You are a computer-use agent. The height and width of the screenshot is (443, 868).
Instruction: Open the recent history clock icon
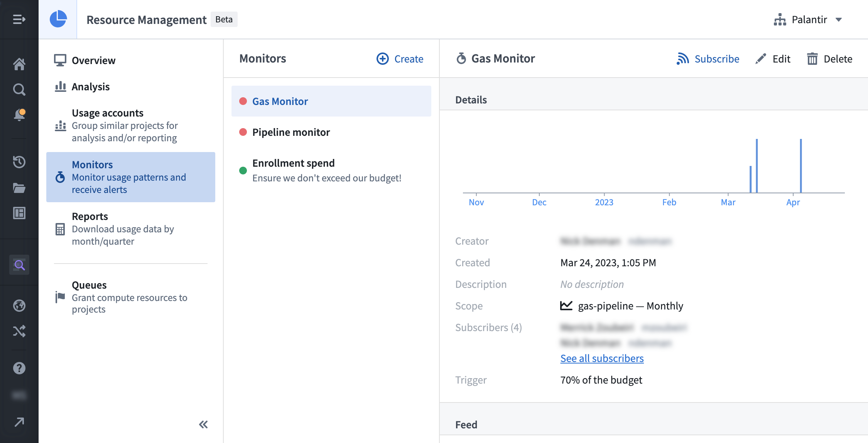coord(19,162)
